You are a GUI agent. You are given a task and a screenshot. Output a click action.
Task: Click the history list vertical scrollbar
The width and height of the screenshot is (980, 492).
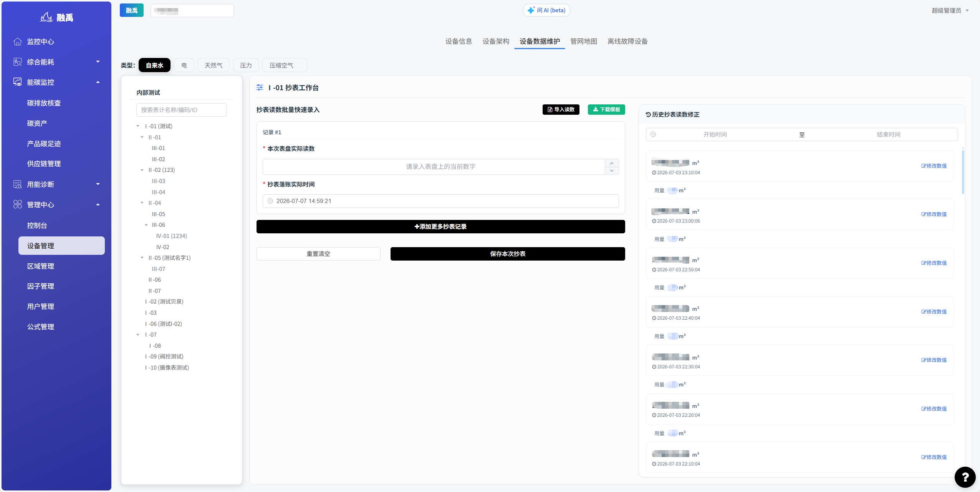[963, 172]
